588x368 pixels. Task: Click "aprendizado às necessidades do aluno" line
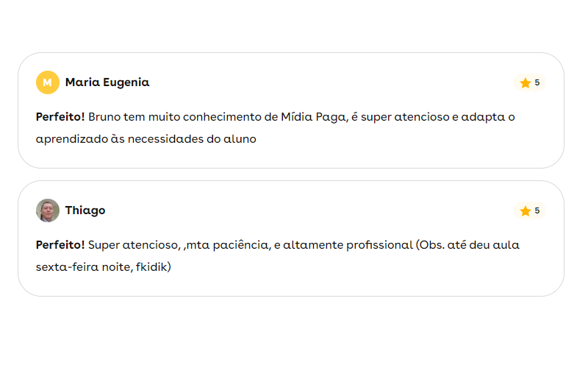(146, 138)
